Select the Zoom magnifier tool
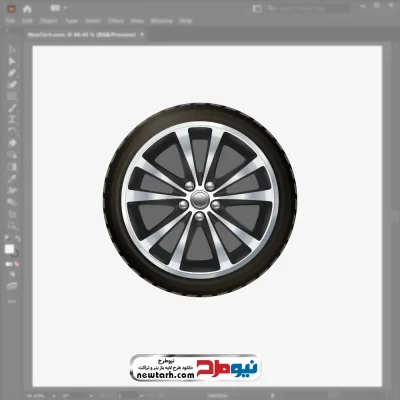 [x=12, y=225]
